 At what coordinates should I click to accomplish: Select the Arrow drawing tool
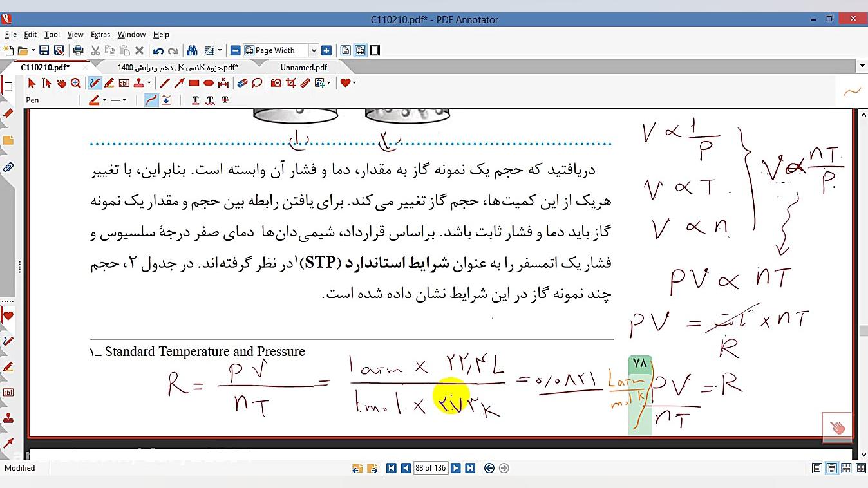(x=179, y=83)
